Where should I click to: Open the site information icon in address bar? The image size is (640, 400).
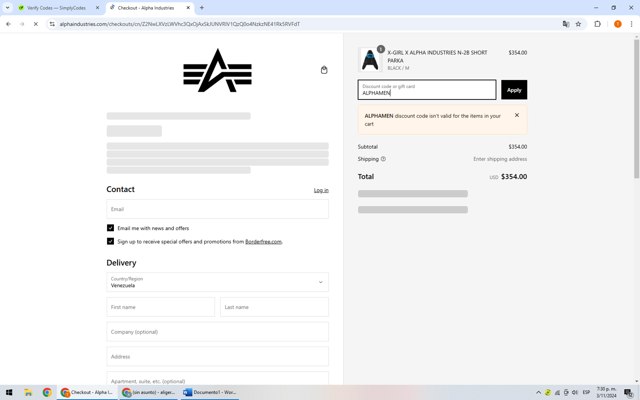(x=52, y=24)
